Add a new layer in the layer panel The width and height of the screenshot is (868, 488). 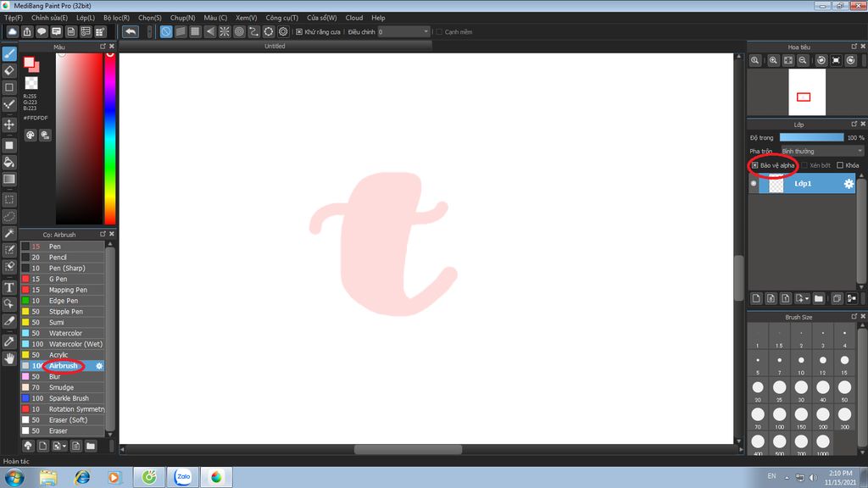pos(756,298)
